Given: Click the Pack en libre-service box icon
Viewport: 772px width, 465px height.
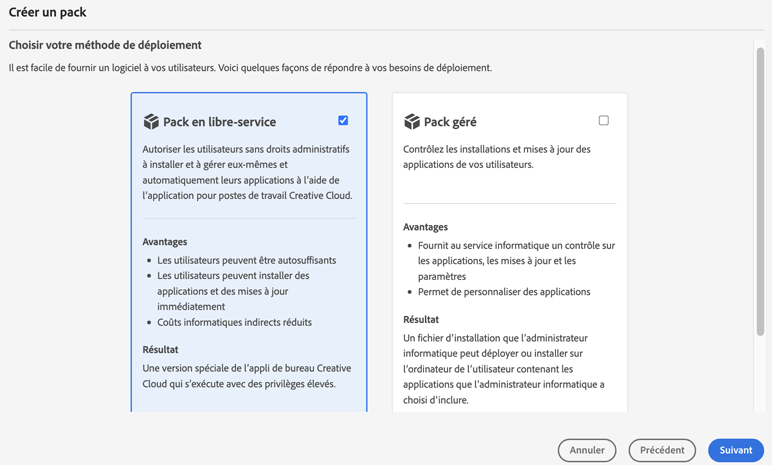Looking at the screenshot, I should click(151, 122).
